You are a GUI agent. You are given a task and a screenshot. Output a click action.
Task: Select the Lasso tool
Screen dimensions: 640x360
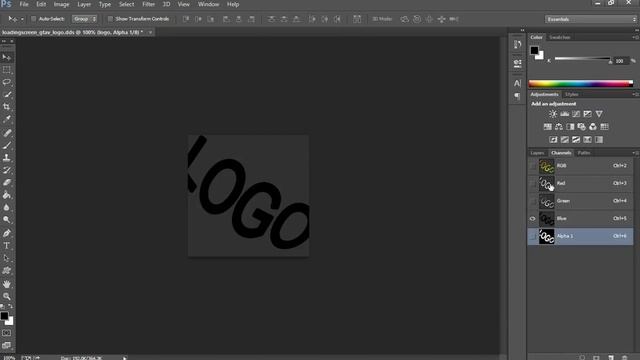7,82
